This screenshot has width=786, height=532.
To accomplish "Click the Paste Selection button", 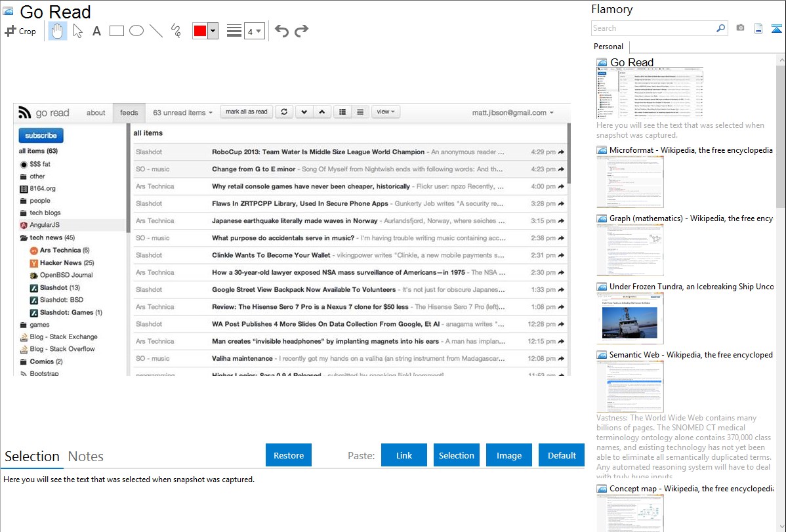I will [456, 455].
